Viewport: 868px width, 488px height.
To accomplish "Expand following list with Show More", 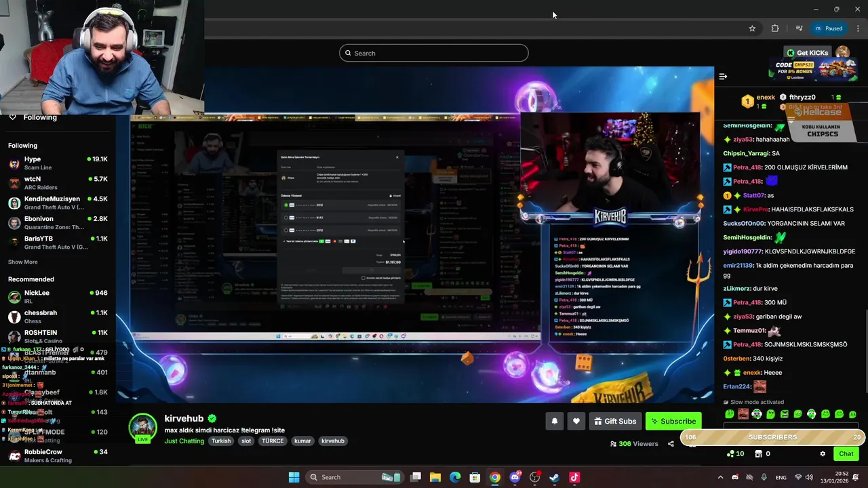I will [23, 262].
